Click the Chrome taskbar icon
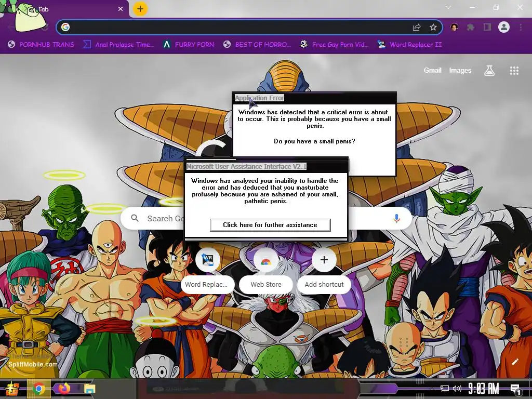Viewport: 532px width, 399px height. (38, 389)
